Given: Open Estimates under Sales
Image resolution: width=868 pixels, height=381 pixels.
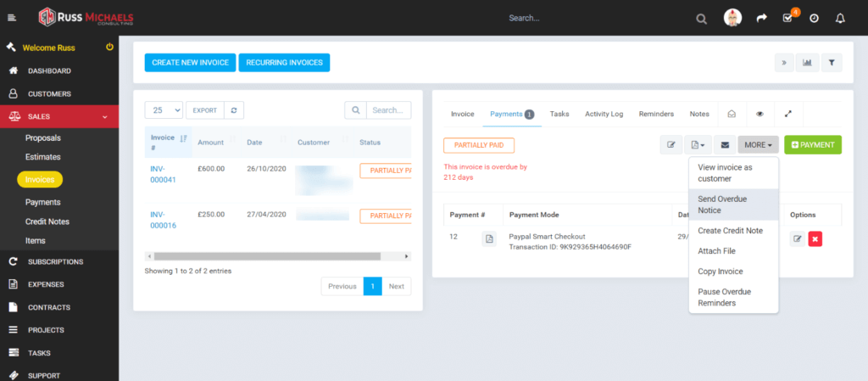Looking at the screenshot, I should pyautogui.click(x=43, y=157).
